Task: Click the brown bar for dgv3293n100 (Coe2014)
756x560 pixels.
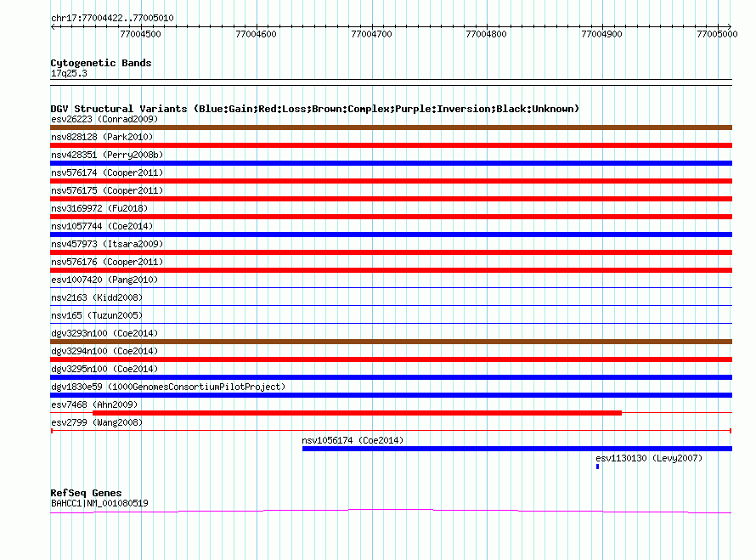Action: (391, 342)
